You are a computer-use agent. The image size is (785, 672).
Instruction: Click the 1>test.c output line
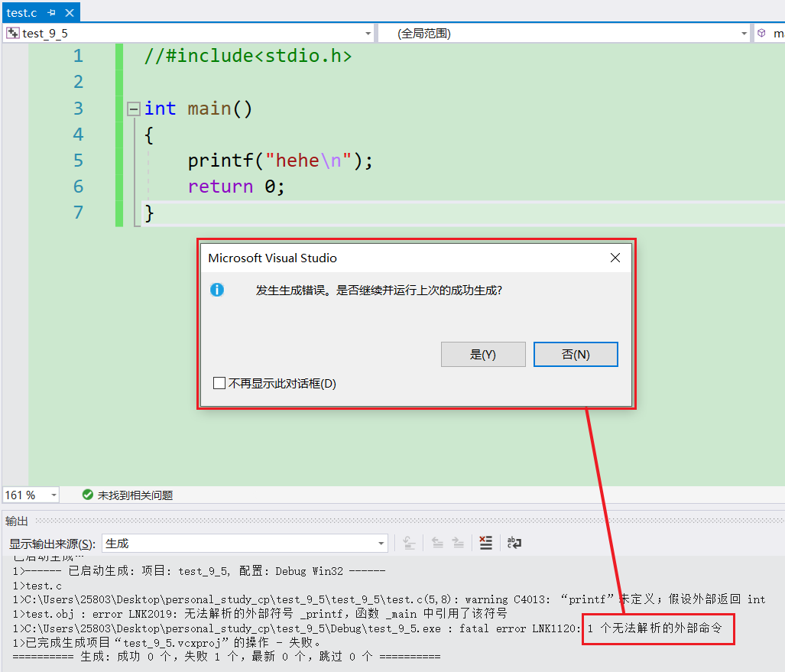point(37,586)
